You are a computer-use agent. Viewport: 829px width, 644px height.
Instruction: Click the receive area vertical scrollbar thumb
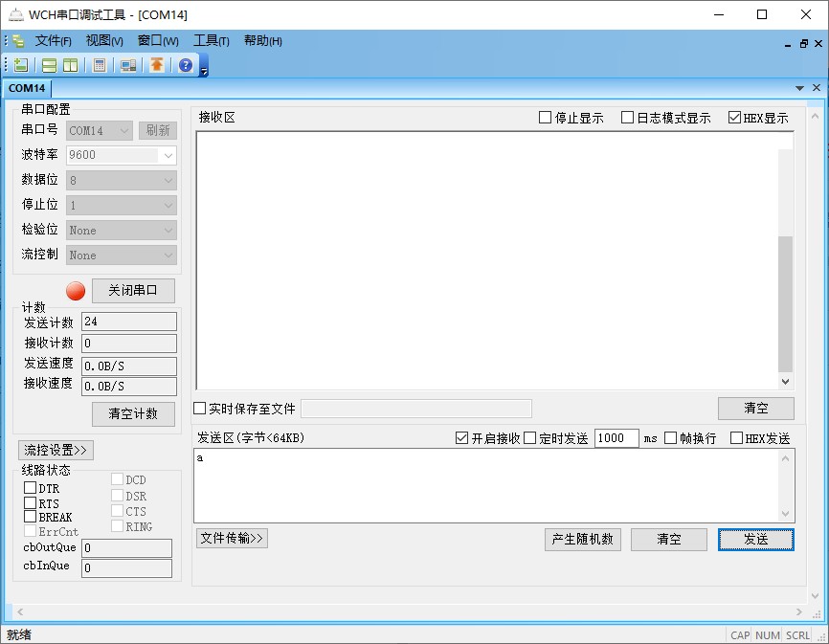pyautogui.click(x=785, y=304)
